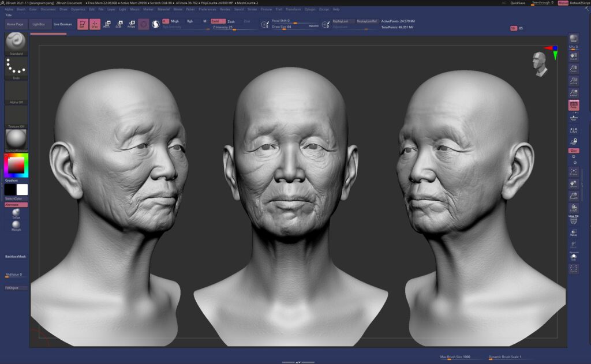The height and width of the screenshot is (364, 591).
Task: Select the Edit mode button
Action: point(83,24)
